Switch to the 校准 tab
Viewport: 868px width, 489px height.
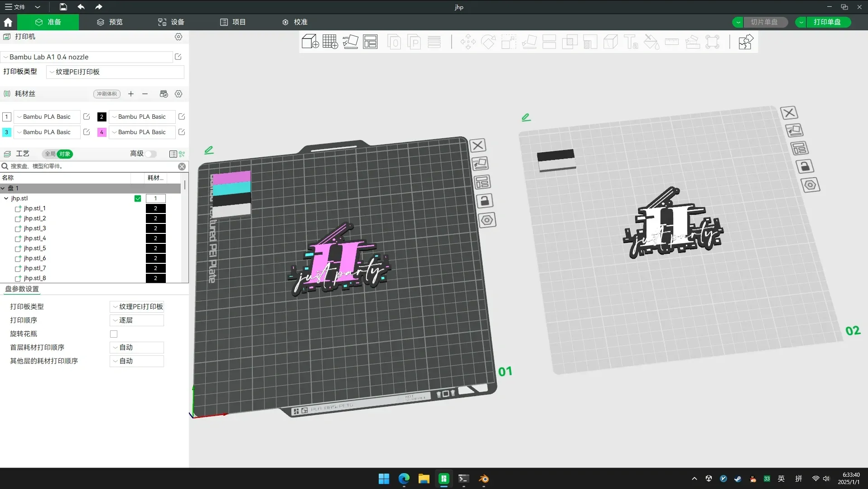pyautogui.click(x=294, y=22)
